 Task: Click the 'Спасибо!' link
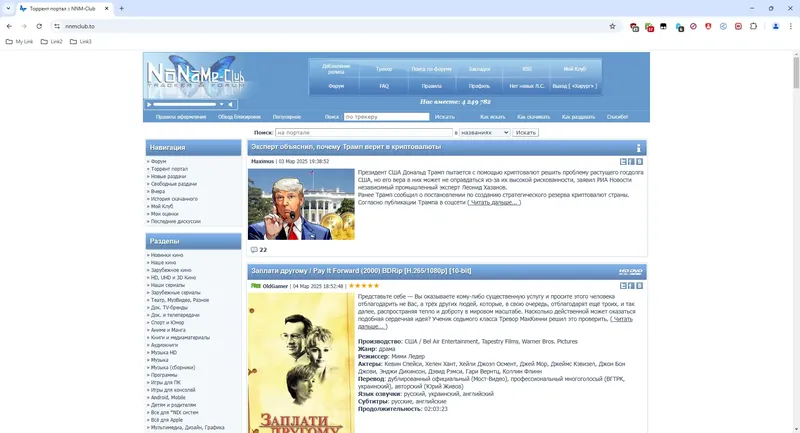click(617, 117)
